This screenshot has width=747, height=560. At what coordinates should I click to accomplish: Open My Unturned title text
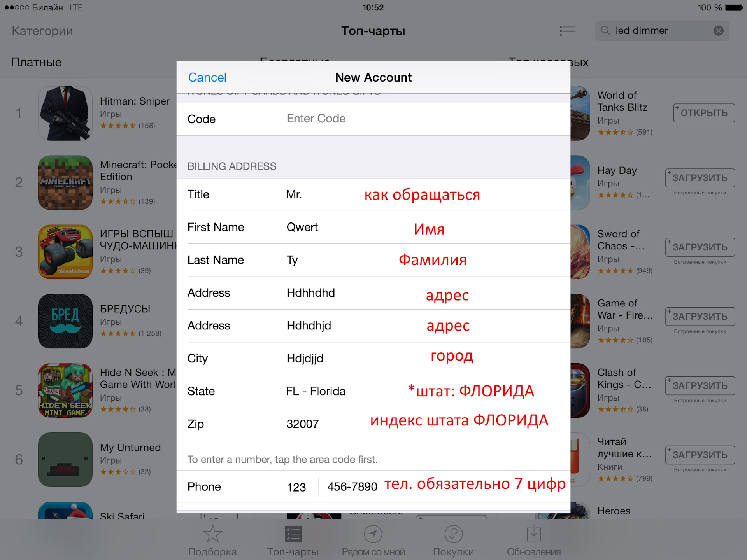[x=130, y=447]
